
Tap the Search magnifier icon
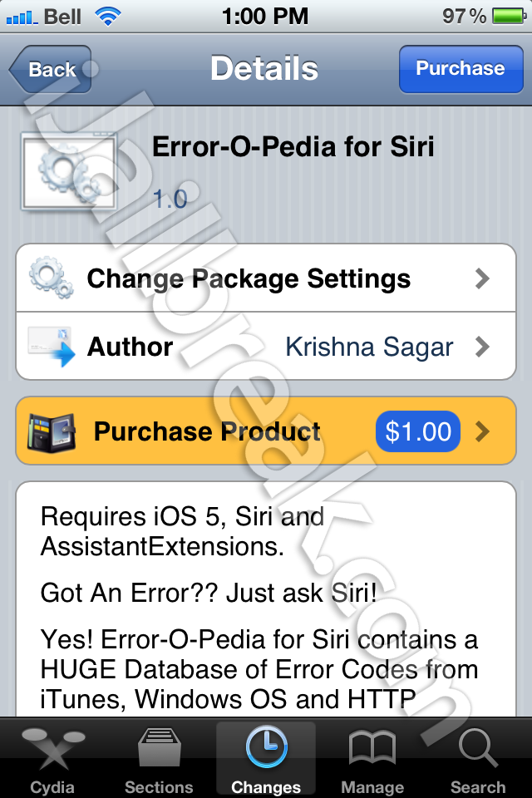[478, 747]
